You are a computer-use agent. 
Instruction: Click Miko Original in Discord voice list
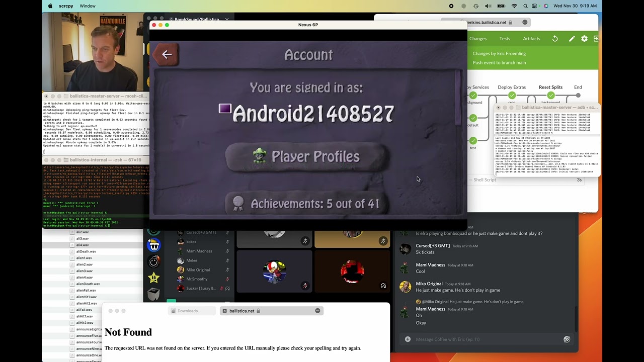point(198,270)
